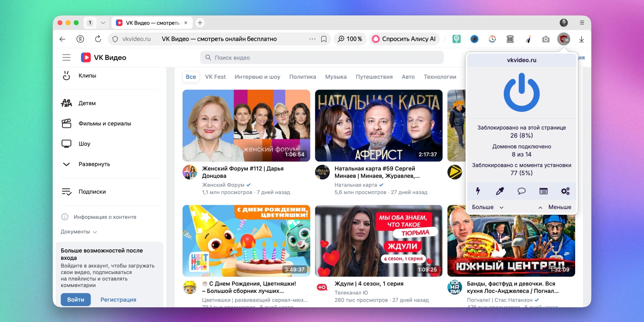The width and height of the screenshot is (644, 322).
Task: Click the green extension icon
Action: coord(456,39)
